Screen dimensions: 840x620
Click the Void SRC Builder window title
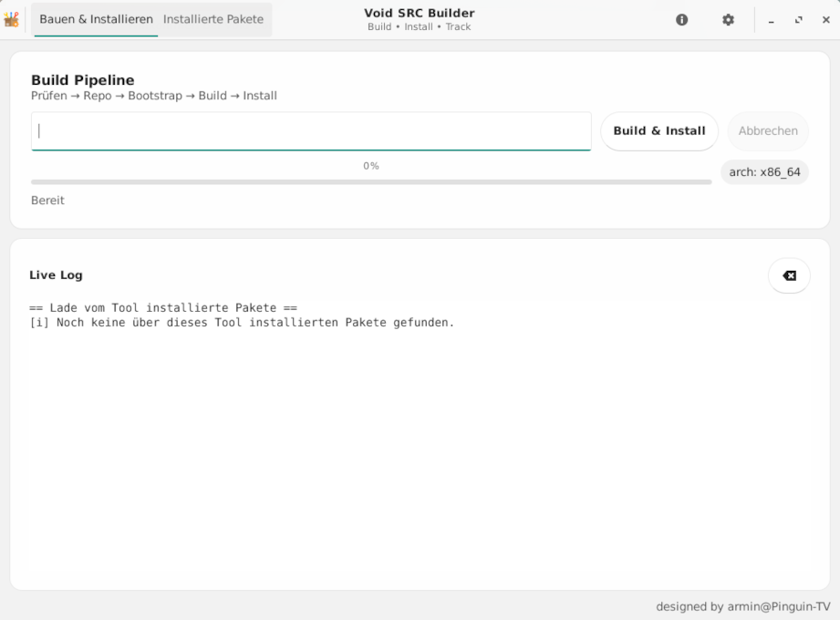coord(419,14)
